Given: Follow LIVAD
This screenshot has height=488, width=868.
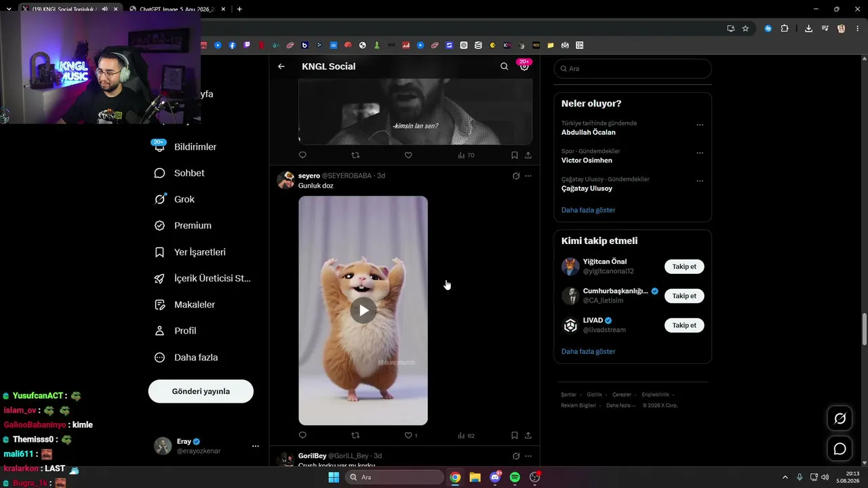Looking at the screenshot, I should pyautogui.click(x=684, y=325).
